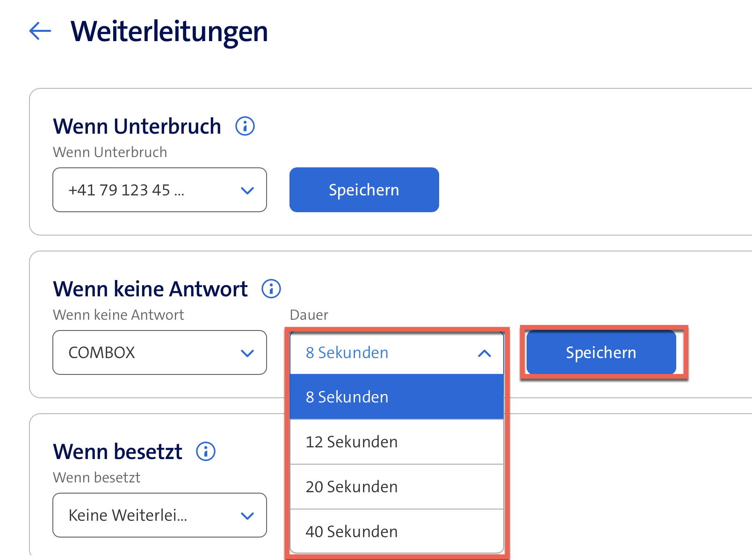This screenshot has width=752, height=560.
Task: Click the Dauer field label
Action: pos(309,315)
